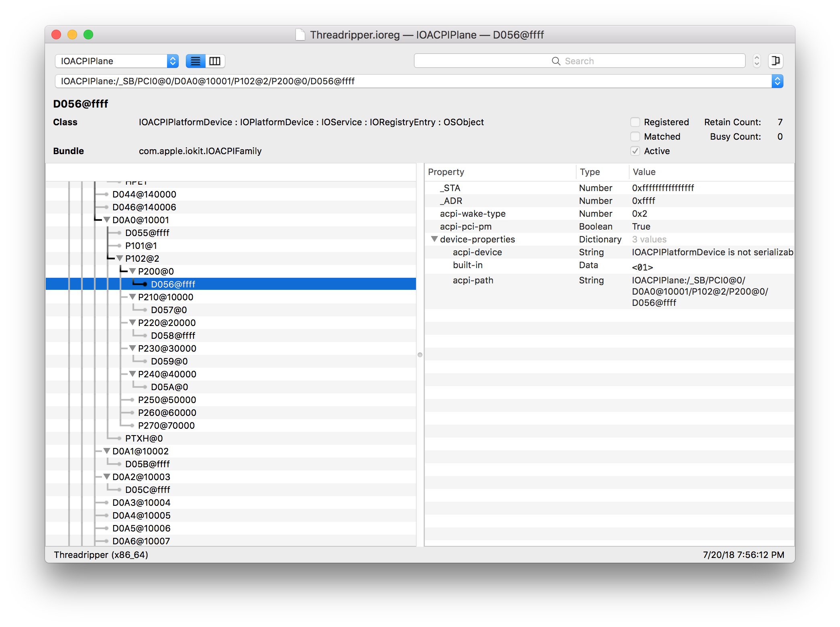Toggle the Registered checkbox
This screenshot has width=840, height=627.
[635, 122]
